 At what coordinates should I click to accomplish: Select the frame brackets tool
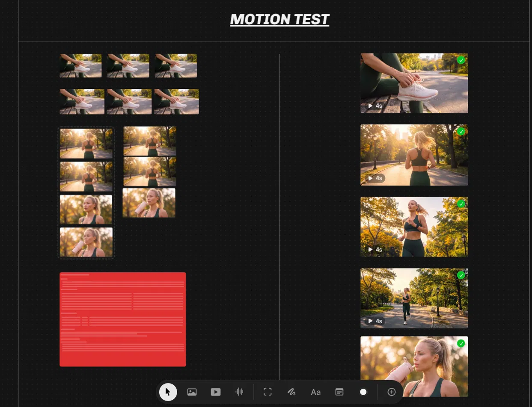click(x=267, y=392)
